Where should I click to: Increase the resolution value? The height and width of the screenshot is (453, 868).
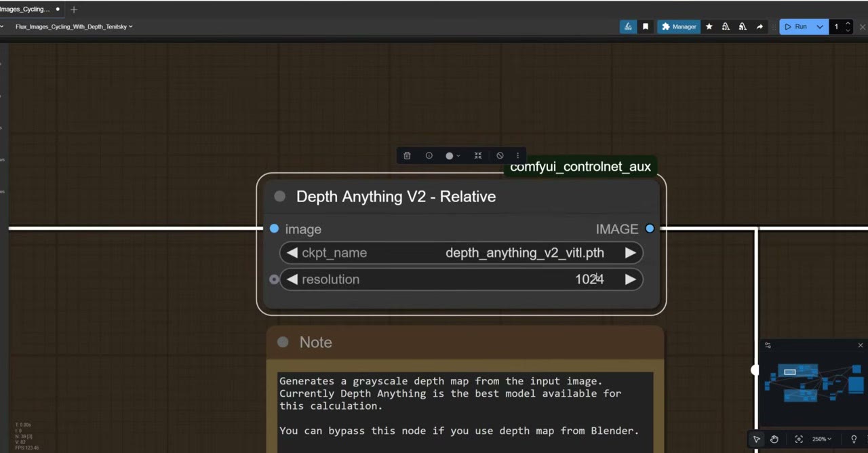(630, 279)
